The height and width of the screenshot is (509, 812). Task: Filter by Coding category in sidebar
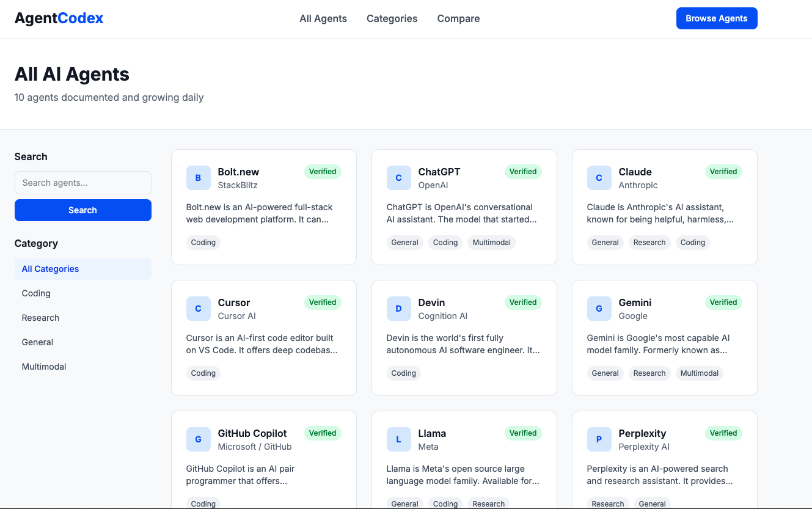[x=83, y=293]
